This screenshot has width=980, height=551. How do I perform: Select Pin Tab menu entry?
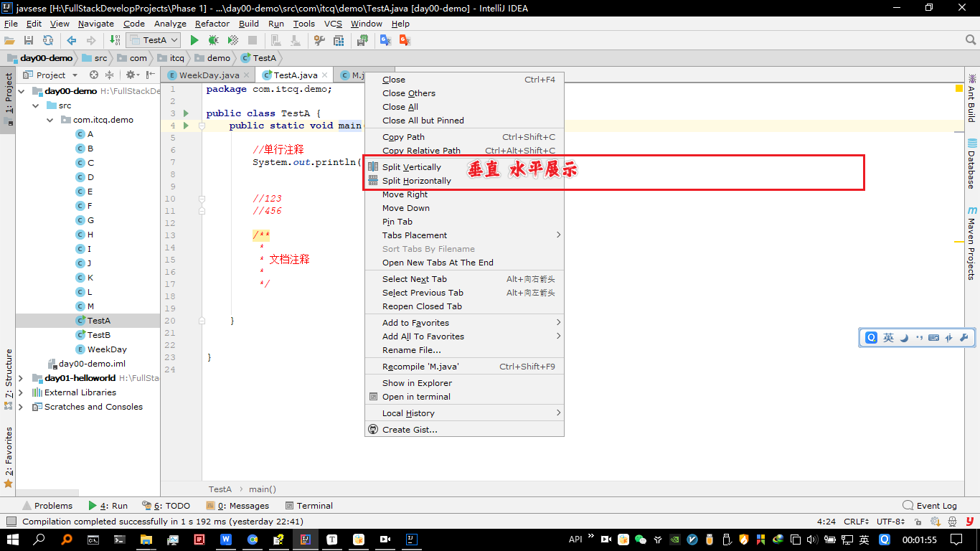(x=464, y=222)
